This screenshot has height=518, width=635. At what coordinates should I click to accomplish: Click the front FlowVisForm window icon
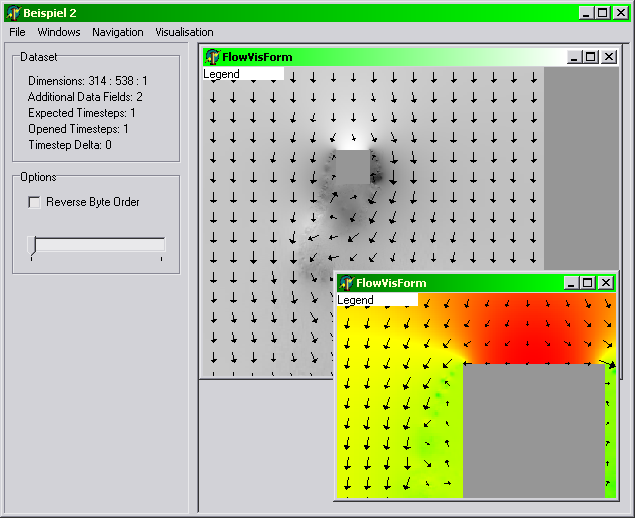pyautogui.click(x=346, y=283)
